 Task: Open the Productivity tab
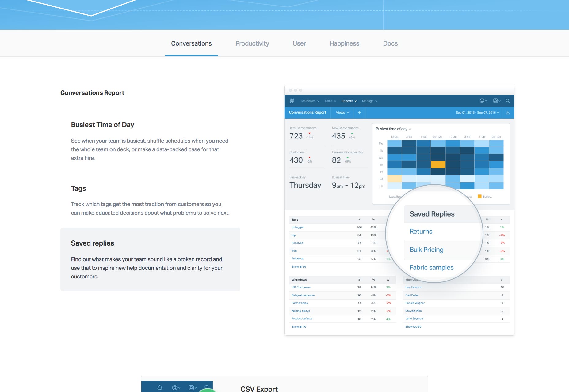pos(252,43)
